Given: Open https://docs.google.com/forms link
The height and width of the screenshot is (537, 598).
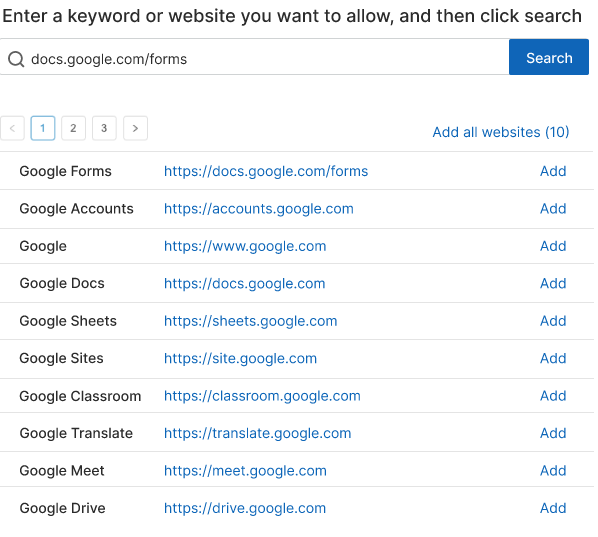Looking at the screenshot, I should (266, 172).
